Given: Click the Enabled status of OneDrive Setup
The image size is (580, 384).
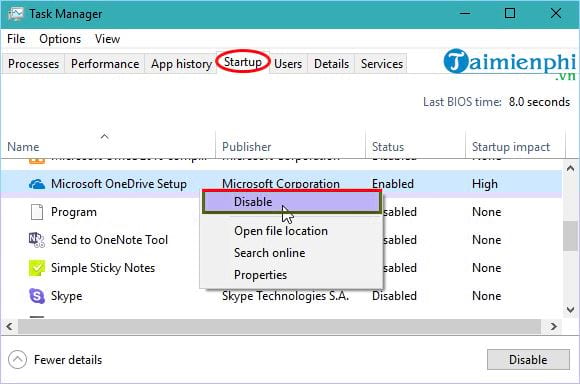Looking at the screenshot, I should pos(393,184).
